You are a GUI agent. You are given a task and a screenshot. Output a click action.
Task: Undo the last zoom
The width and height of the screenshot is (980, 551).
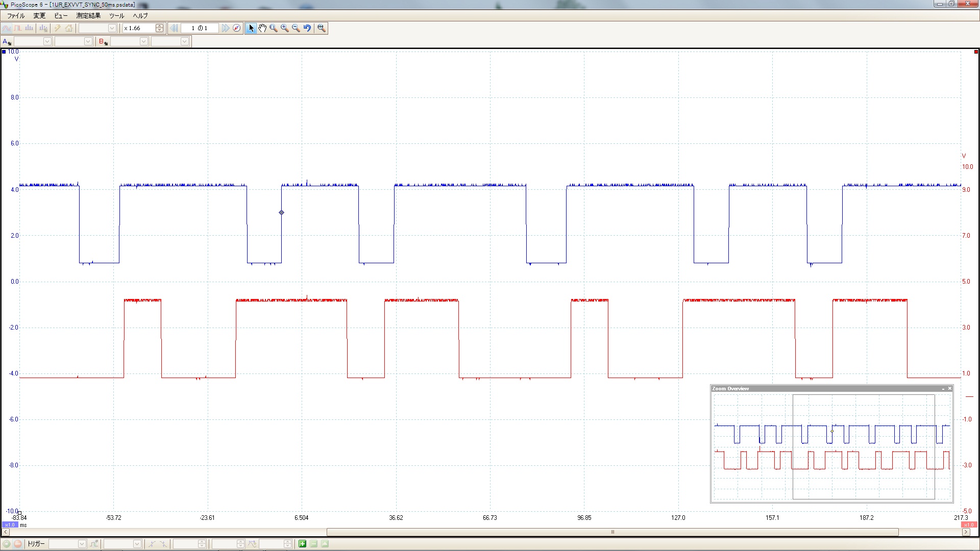(307, 28)
